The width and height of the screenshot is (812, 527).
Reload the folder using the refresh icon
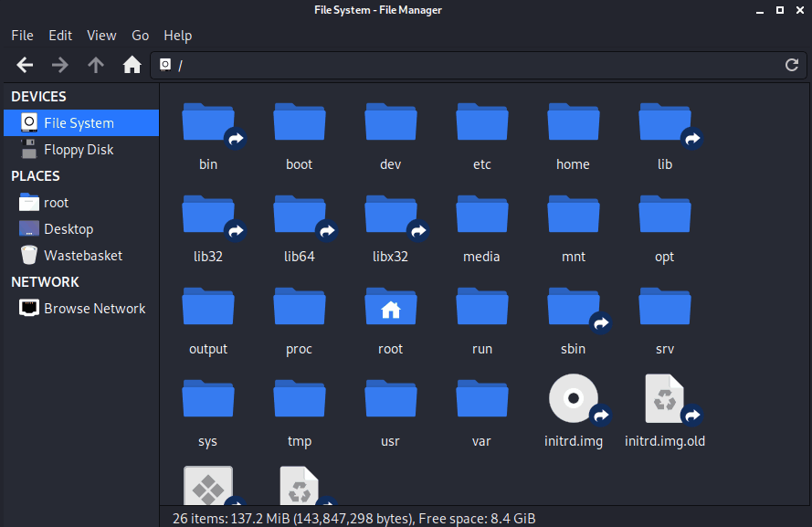tap(792, 65)
